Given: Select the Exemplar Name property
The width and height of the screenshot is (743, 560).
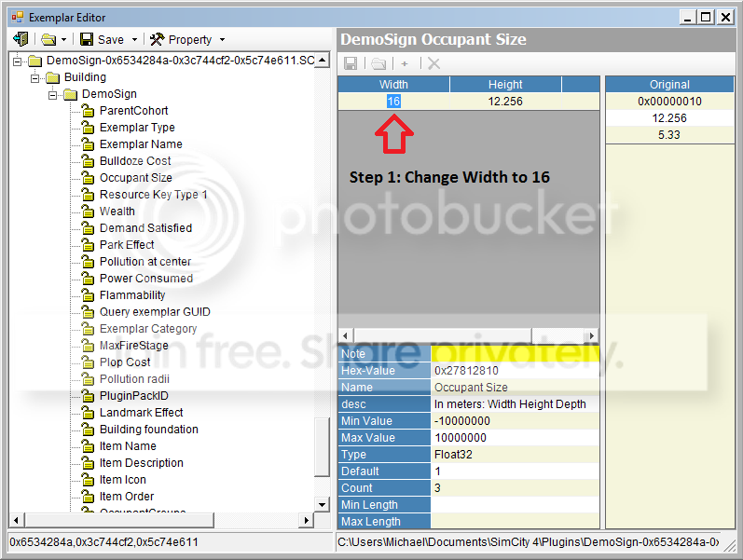Looking at the screenshot, I should (x=141, y=144).
